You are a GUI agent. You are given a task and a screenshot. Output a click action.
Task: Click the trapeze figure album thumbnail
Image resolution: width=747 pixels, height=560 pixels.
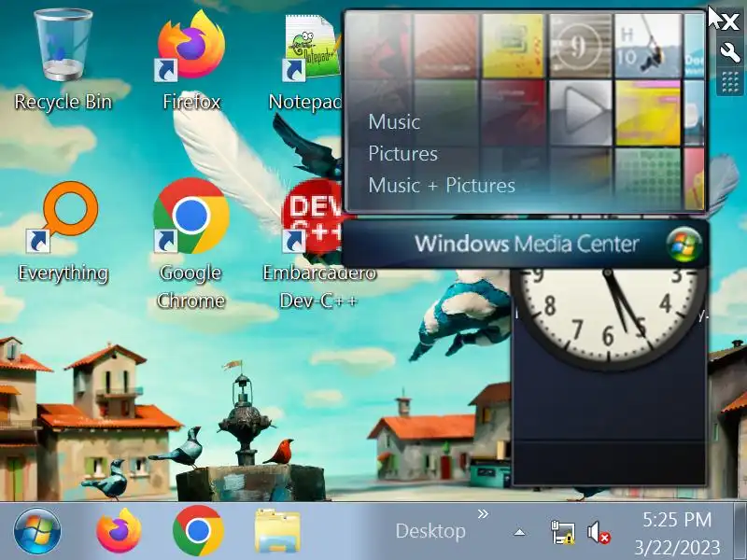pos(648,46)
